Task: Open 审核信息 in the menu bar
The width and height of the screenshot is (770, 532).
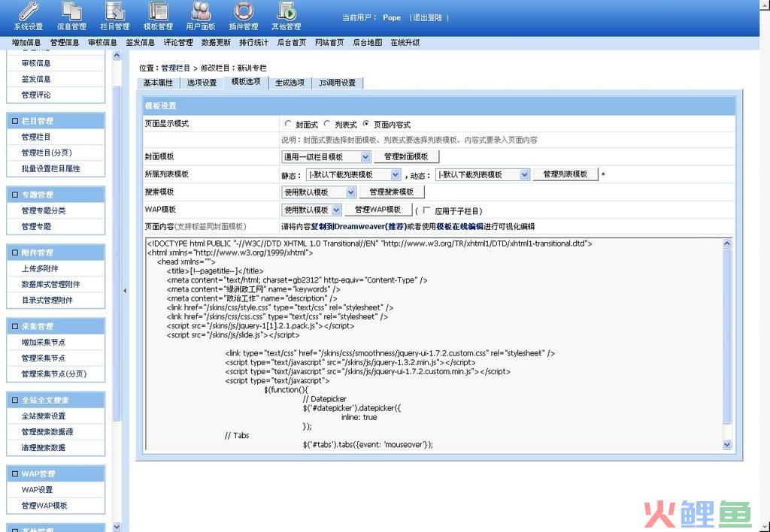Action: (x=102, y=43)
